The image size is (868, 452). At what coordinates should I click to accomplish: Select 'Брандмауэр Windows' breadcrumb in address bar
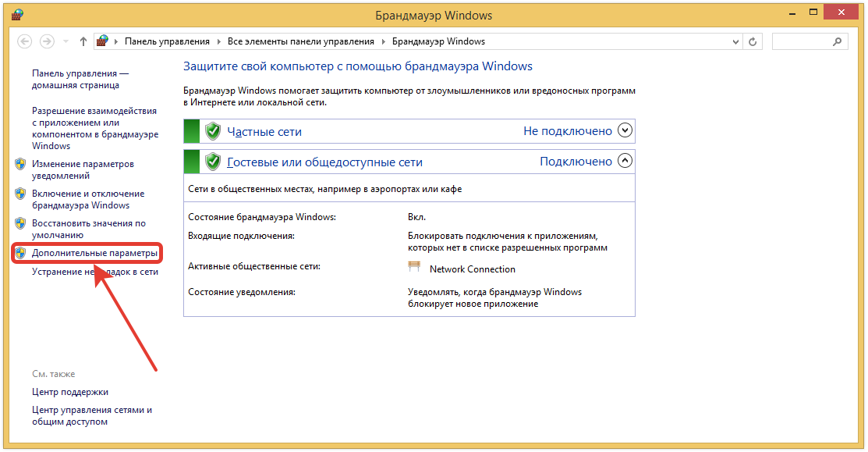pos(438,41)
